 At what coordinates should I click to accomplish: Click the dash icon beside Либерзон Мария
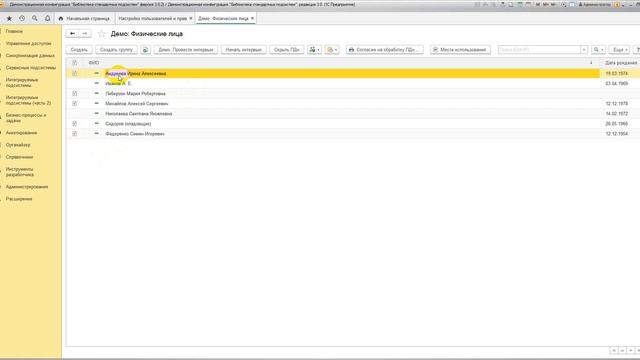[x=96, y=93]
